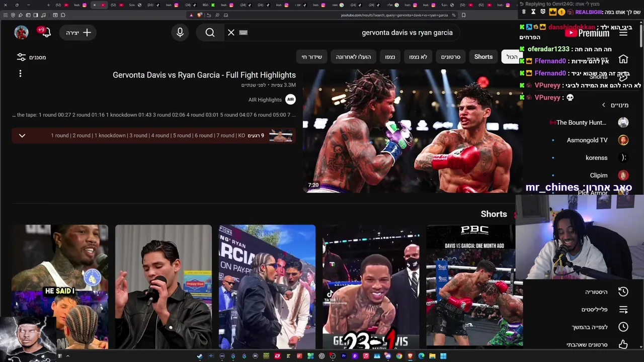The image size is (644, 362).
Task: Open the chapter preview thumbnail
Action: pos(281,136)
